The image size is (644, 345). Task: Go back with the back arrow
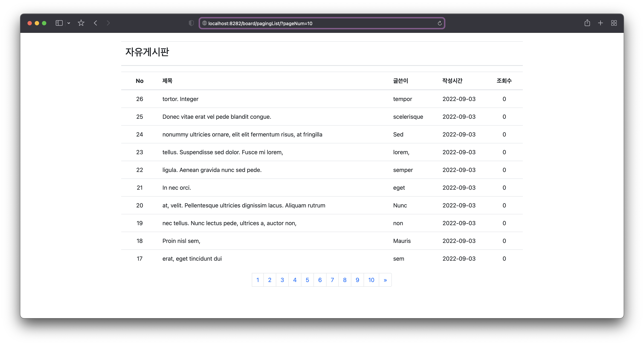click(x=96, y=23)
